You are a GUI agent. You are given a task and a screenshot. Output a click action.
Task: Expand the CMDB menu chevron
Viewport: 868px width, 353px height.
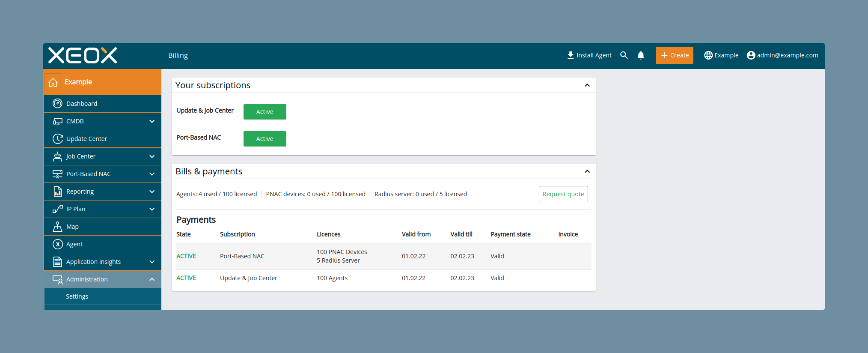pos(152,121)
